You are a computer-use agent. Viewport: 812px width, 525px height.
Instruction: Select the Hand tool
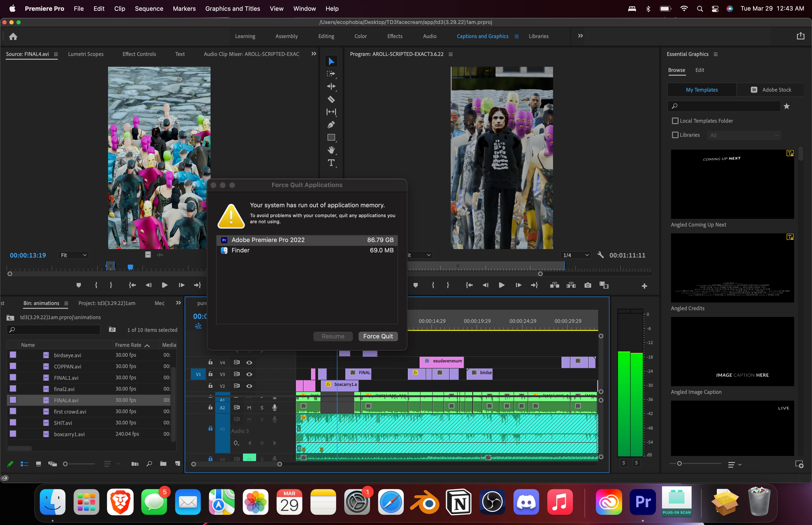point(331,150)
